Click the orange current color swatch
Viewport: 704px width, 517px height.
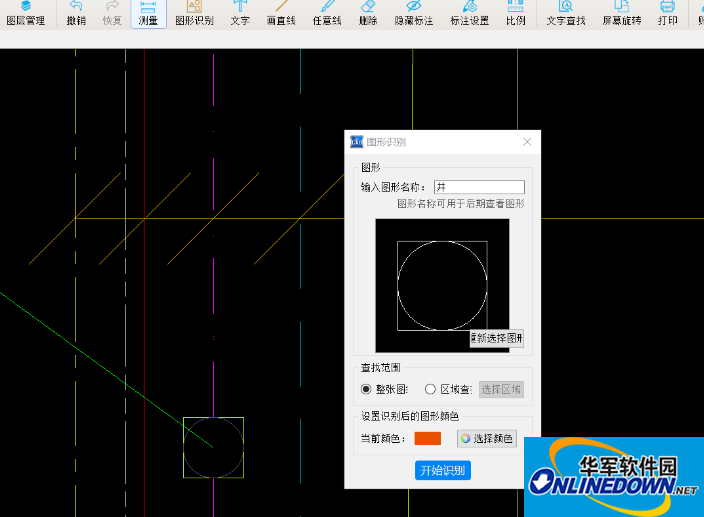pyautogui.click(x=427, y=438)
